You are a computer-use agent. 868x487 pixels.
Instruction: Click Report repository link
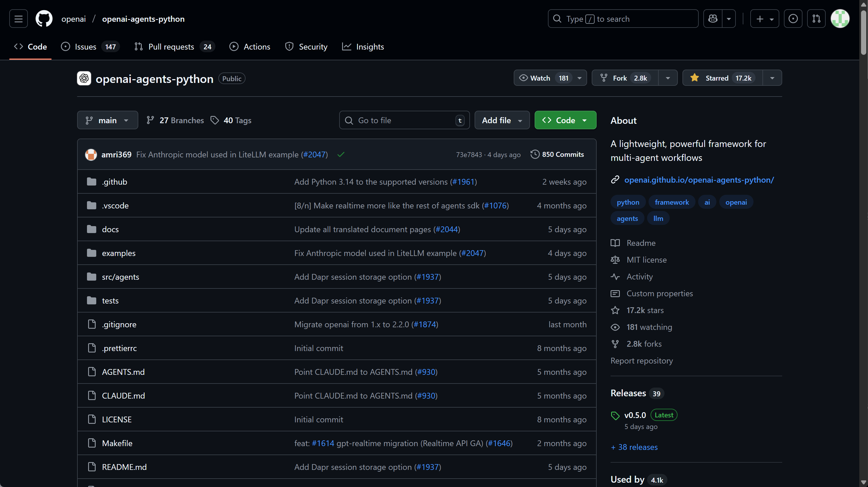point(642,361)
